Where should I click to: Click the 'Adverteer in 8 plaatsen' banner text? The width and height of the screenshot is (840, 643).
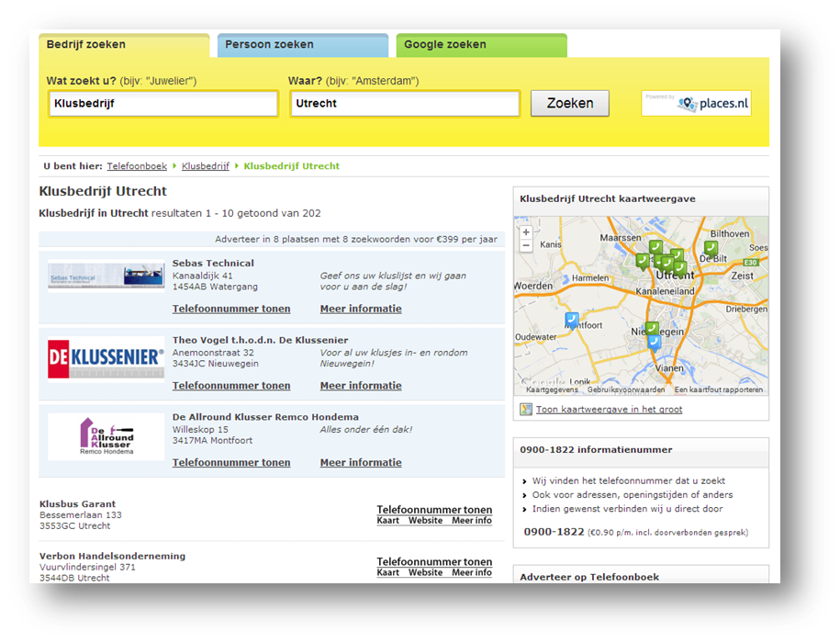(x=356, y=239)
